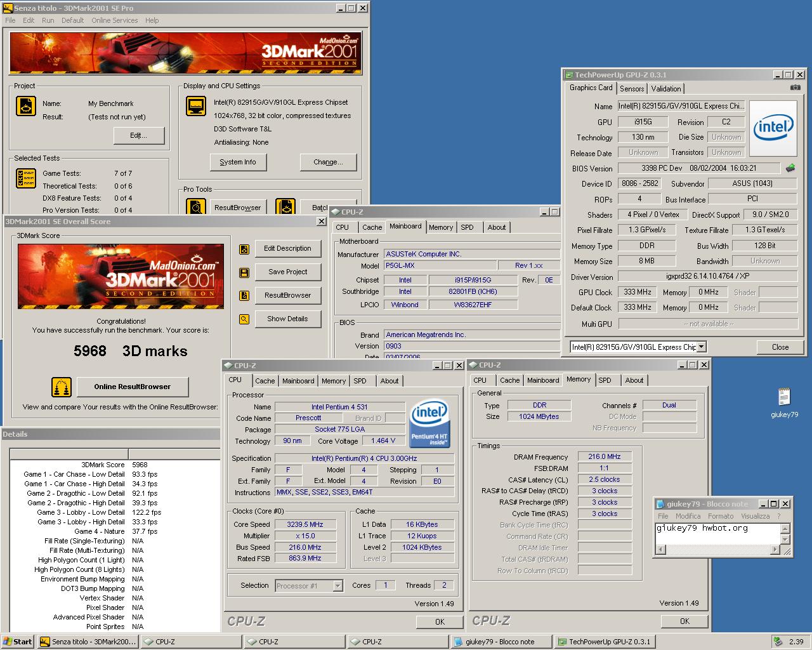Click the Save Project floppy icon

(244, 273)
